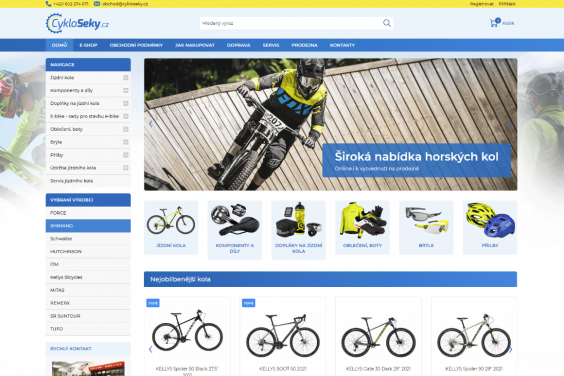Expand Komponenty a díly in the sidebar
The height and width of the screenshot is (376, 564).
coord(126,91)
